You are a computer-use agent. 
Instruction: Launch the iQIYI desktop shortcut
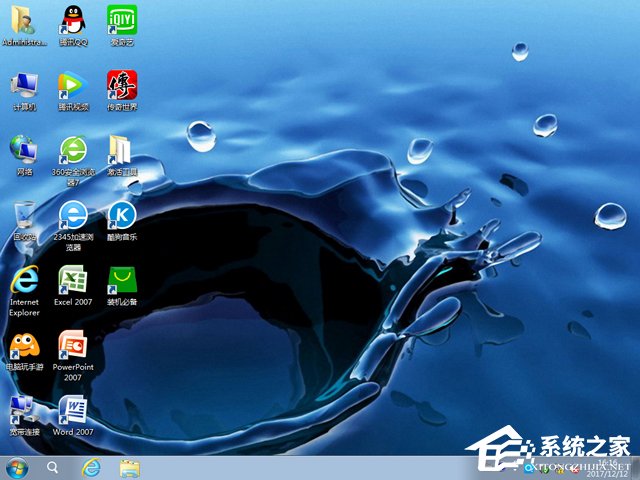pos(122,20)
